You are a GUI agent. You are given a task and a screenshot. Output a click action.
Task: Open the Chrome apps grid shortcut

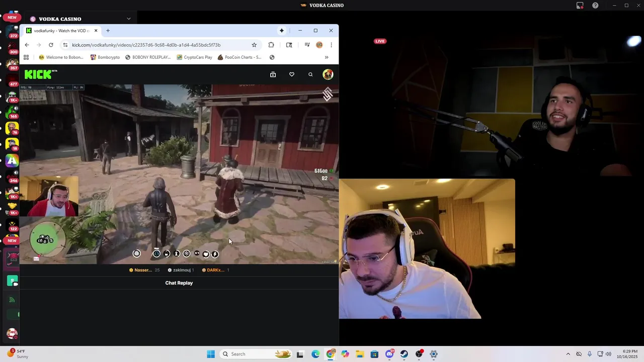(26, 57)
